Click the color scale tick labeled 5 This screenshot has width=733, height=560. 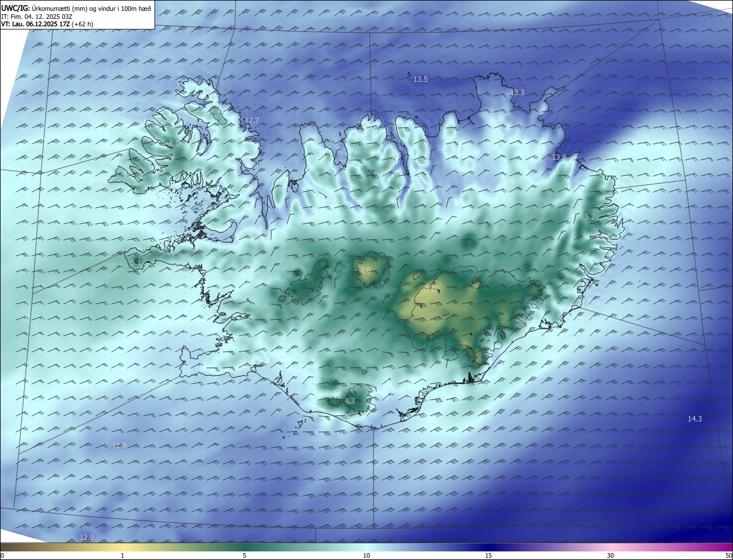(245, 555)
